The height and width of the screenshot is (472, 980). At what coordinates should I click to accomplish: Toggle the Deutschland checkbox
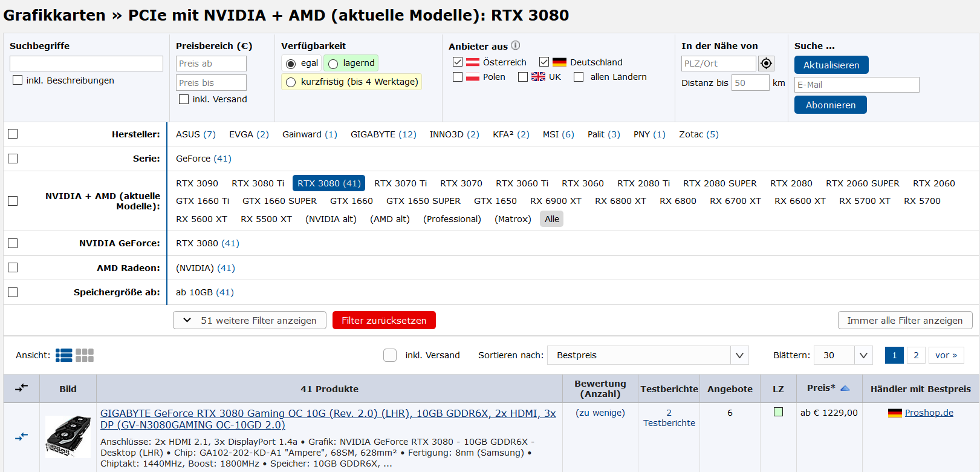click(x=544, y=62)
